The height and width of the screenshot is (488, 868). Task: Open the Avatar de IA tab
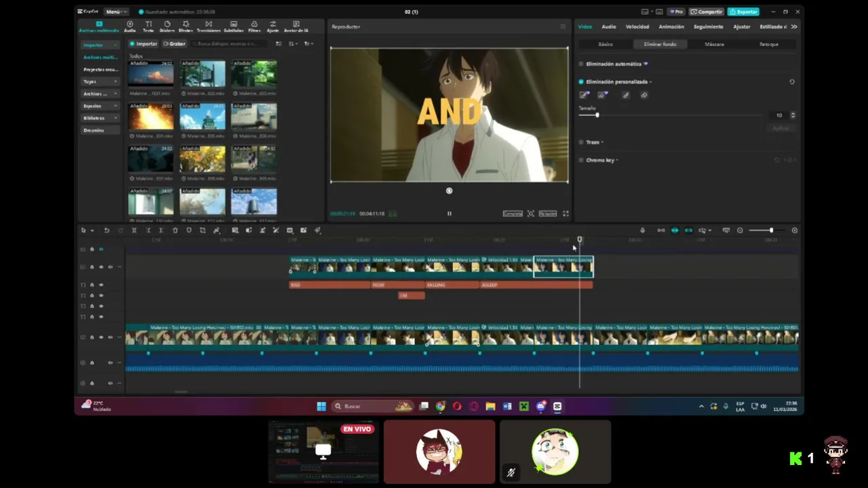click(x=296, y=26)
